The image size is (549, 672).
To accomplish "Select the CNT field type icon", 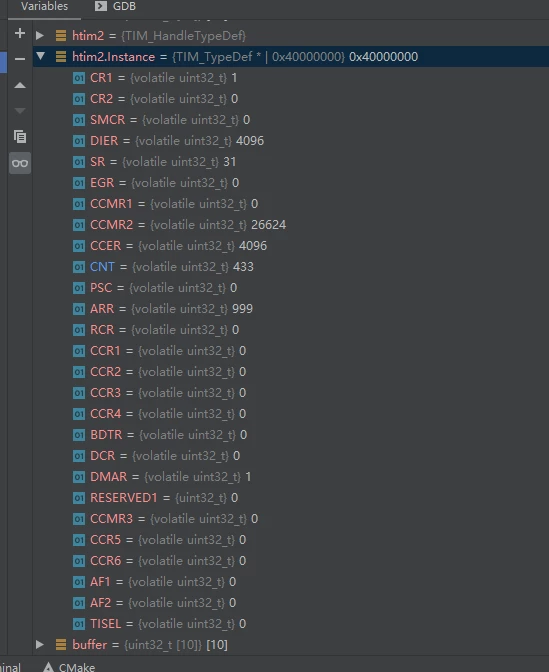I will coord(79,267).
